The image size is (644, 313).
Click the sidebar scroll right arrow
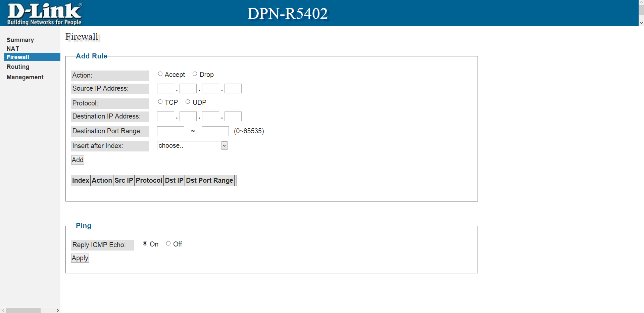click(x=58, y=310)
